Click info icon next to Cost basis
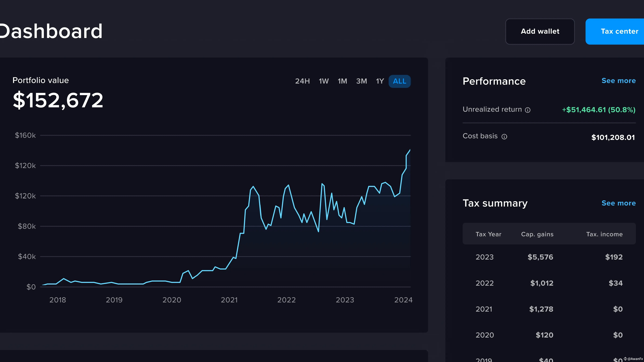Image resolution: width=644 pixels, height=362 pixels. click(x=504, y=137)
